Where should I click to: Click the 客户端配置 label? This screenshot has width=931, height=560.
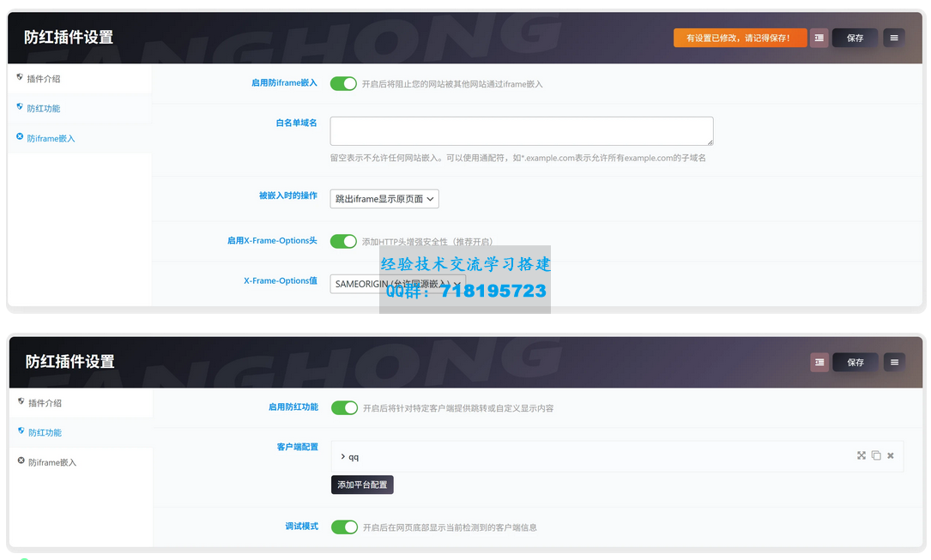(x=298, y=447)
